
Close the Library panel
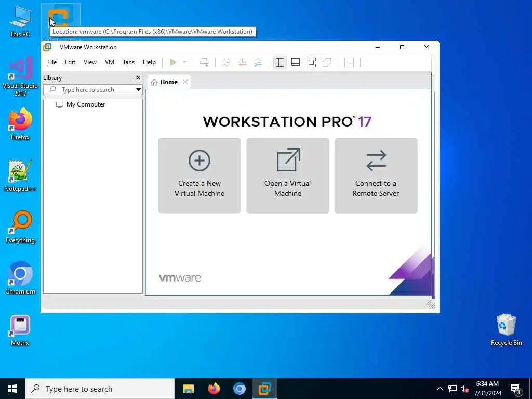click(x=138, y=78)
